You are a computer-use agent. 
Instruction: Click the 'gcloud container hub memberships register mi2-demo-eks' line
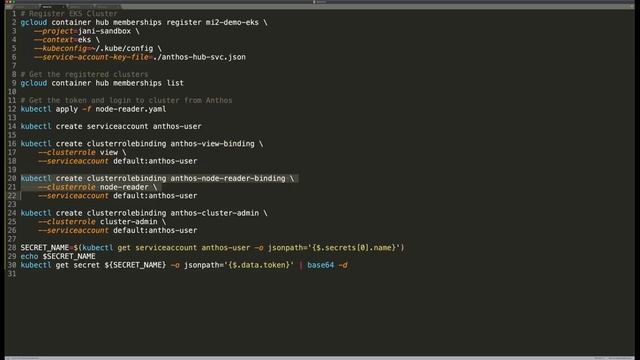(x=144, y=22)
